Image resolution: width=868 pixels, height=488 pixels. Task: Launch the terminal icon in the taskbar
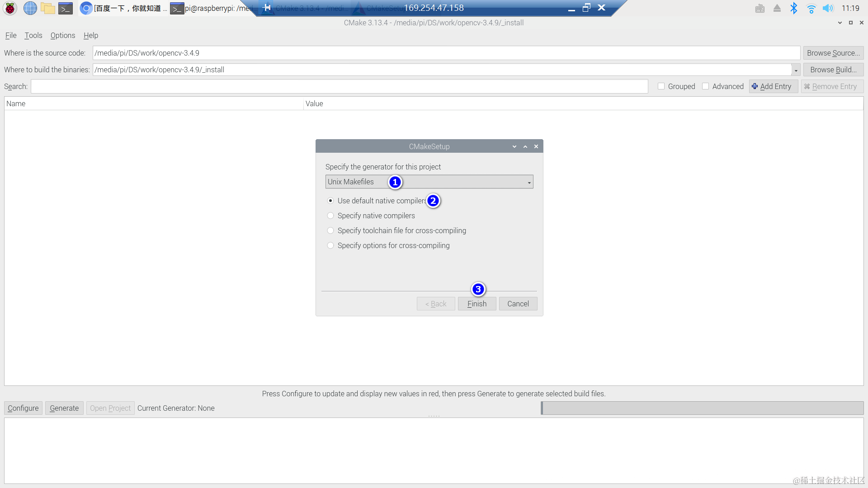(66, 8)
